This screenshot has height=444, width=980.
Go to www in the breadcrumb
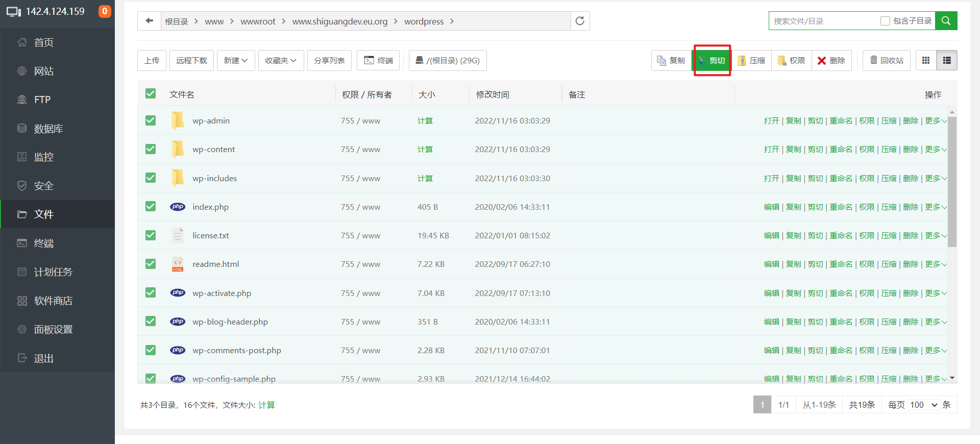pos(214,21)
